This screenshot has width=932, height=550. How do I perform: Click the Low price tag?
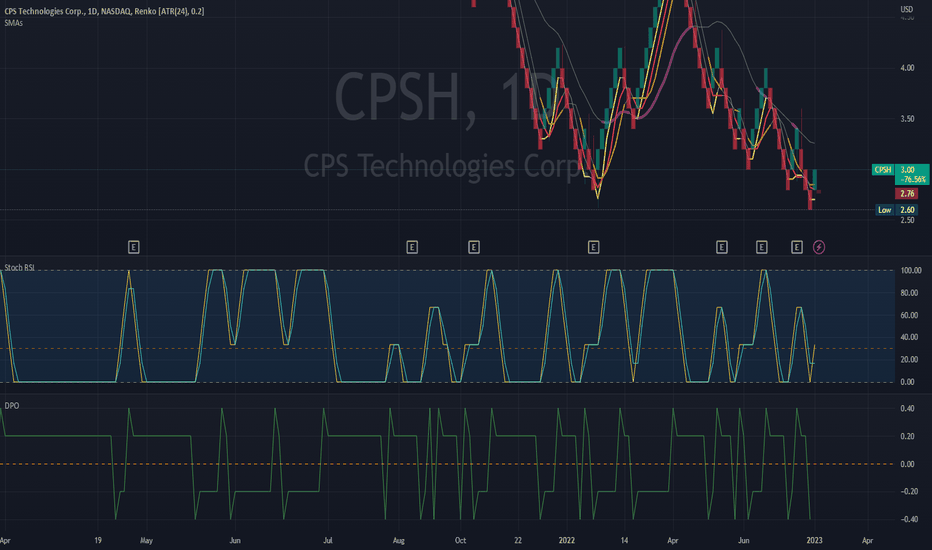coord(884,209)
